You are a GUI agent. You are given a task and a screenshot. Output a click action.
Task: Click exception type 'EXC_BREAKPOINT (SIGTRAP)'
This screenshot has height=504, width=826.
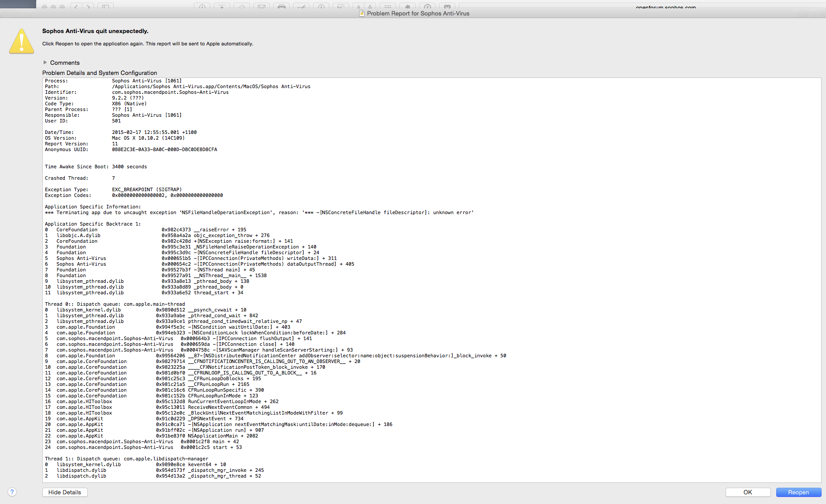(x=147, y=189)
